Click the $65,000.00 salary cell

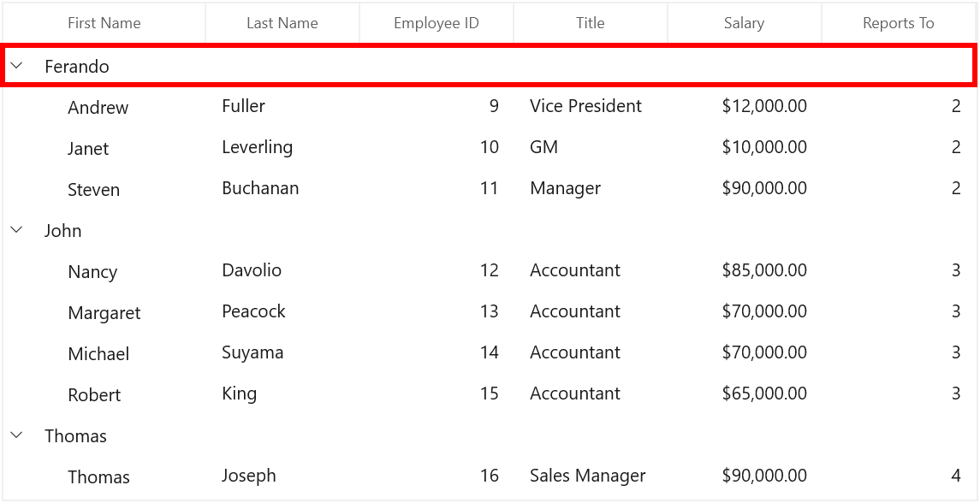(763, 393)
